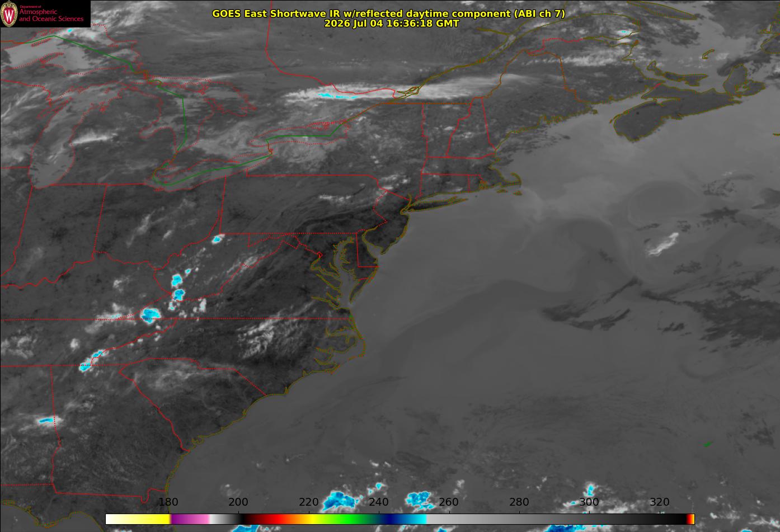The width and height of the screenshot is (780, 532).
Task: Pick the green segment of the colorbar
Action: [347, 519]
